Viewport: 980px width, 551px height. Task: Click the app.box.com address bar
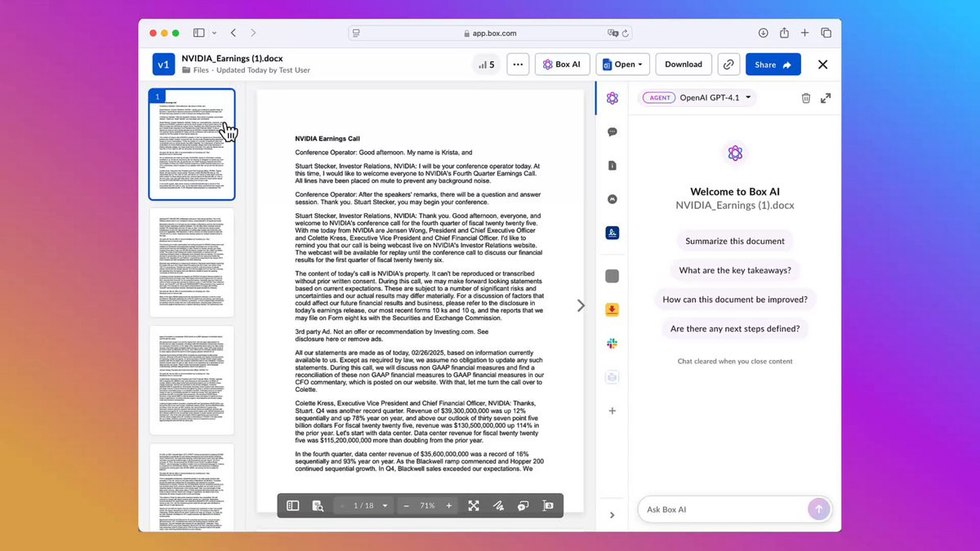[490, 33]
